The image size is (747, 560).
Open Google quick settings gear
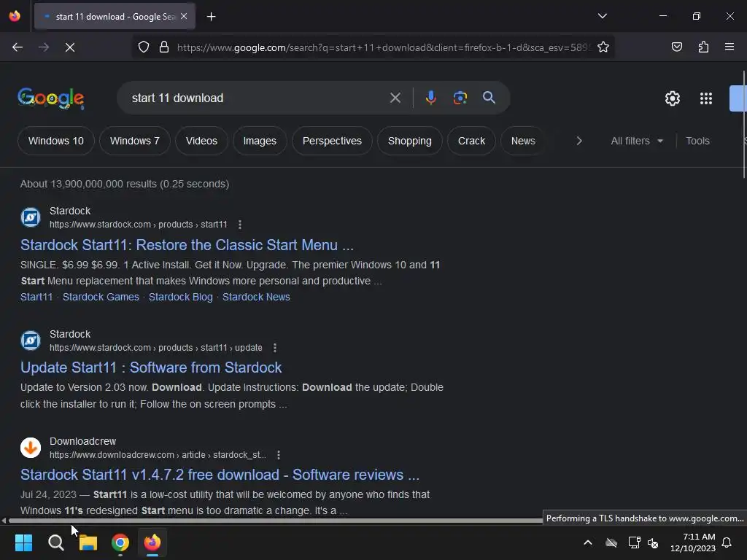tap(672, 98)
